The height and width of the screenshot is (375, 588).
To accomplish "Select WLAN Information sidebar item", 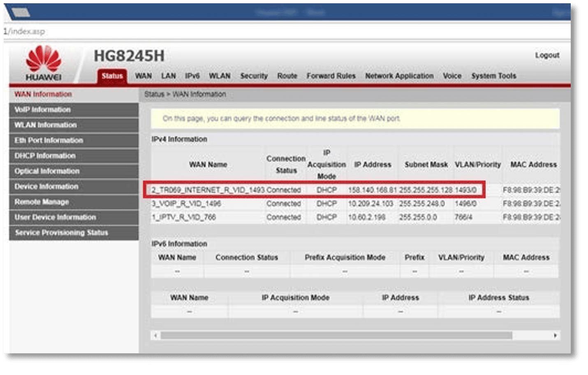I will (x=46, y=125).
